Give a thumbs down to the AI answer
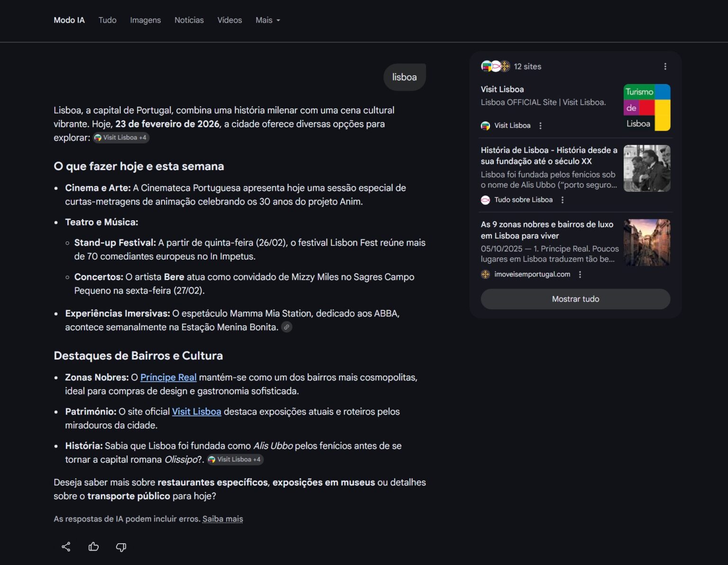The height and width of the screenshot is (565, 728). coord(121,547)
